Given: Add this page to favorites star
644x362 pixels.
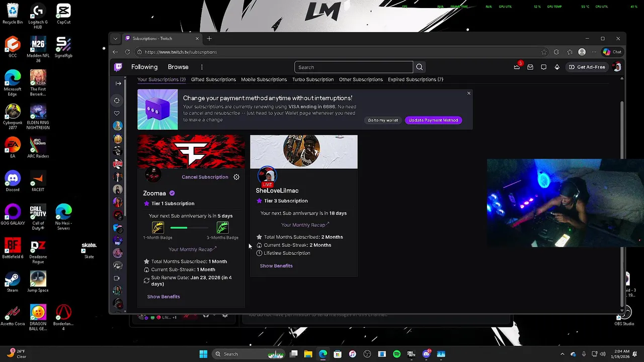Looking at the screenshot, I should pyautogui.click(x=544, y=52).
